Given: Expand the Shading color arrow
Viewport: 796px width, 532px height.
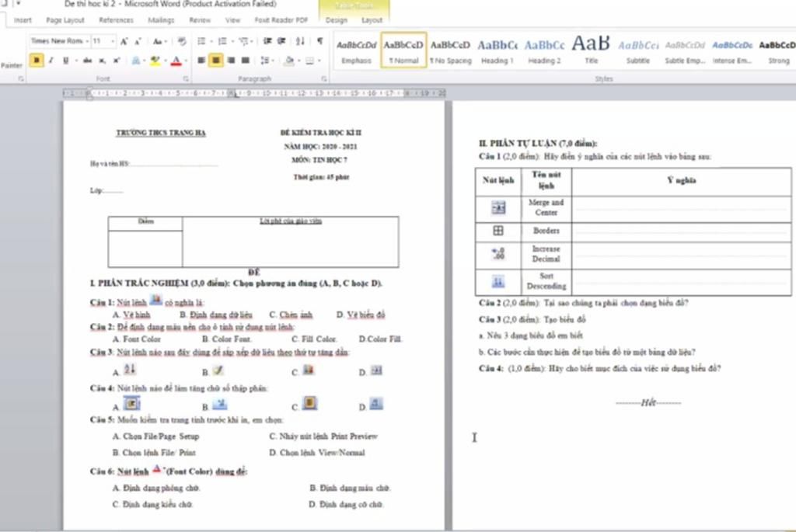Looking at the screenshot, I should click(x=298, y=61).
